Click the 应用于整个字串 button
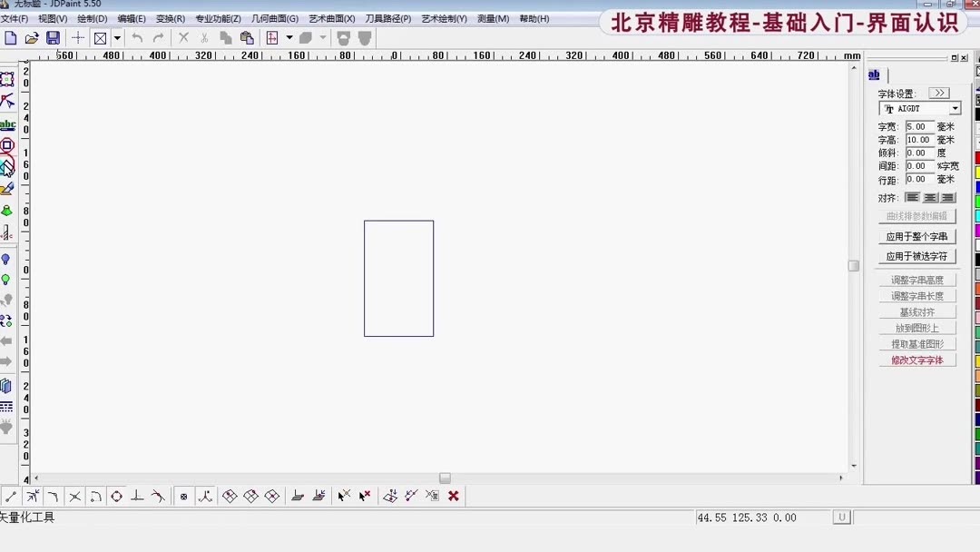Image resolution: width=980 pixels, height=552 pixels. [917, 235]
